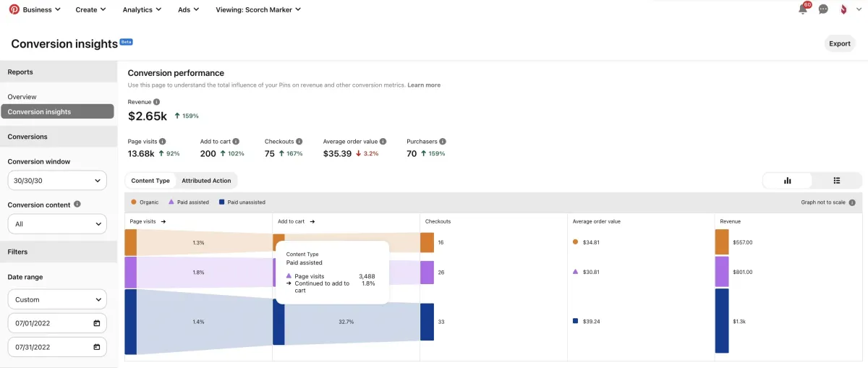This screenshot has width=868, height=368.
Task: Click the Scorch Marker profile avatar
Action: coord(843,9)
